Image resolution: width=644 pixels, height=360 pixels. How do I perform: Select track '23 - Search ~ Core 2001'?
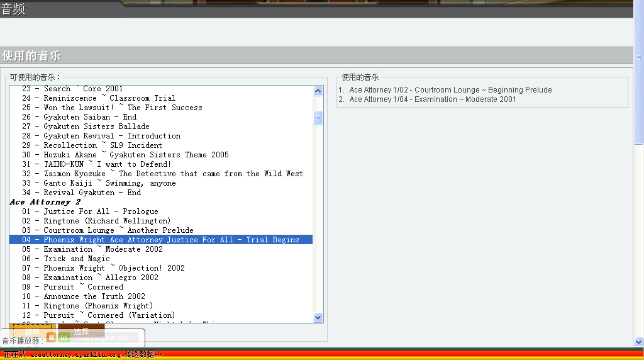[x=160, y=89]
